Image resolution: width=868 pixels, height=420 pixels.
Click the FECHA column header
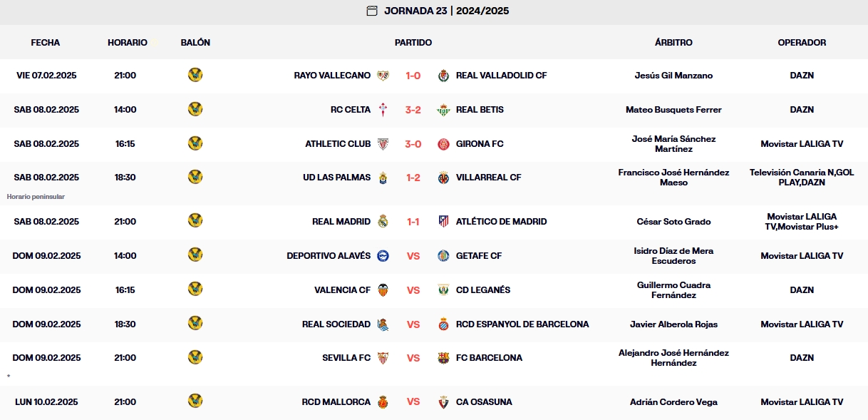[46, 42]
